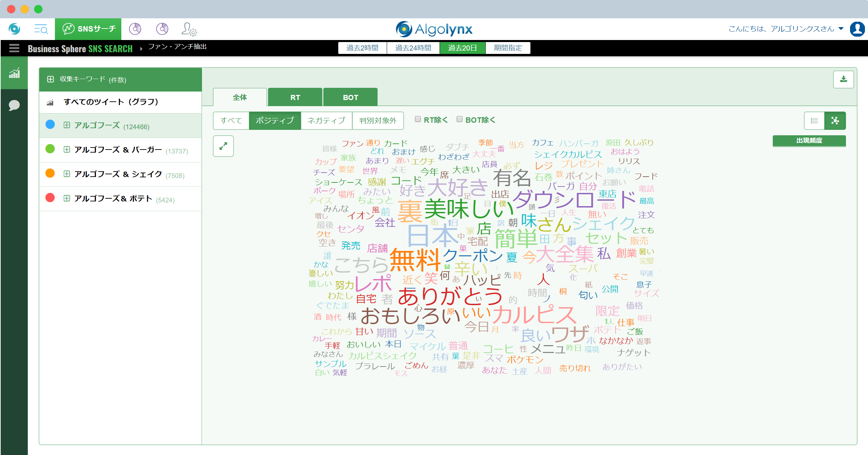The height and width of the screenshot is (455, 868).
Task: Expand the アルゴフーズ & バーガー keyword
Action: pos(67,150)
